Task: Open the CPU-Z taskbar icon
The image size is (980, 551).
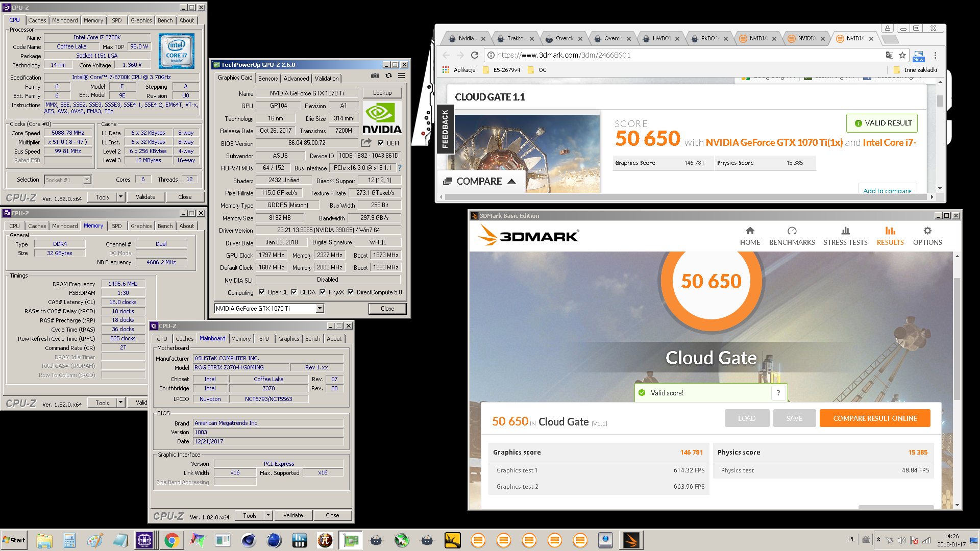Action: 144,540
